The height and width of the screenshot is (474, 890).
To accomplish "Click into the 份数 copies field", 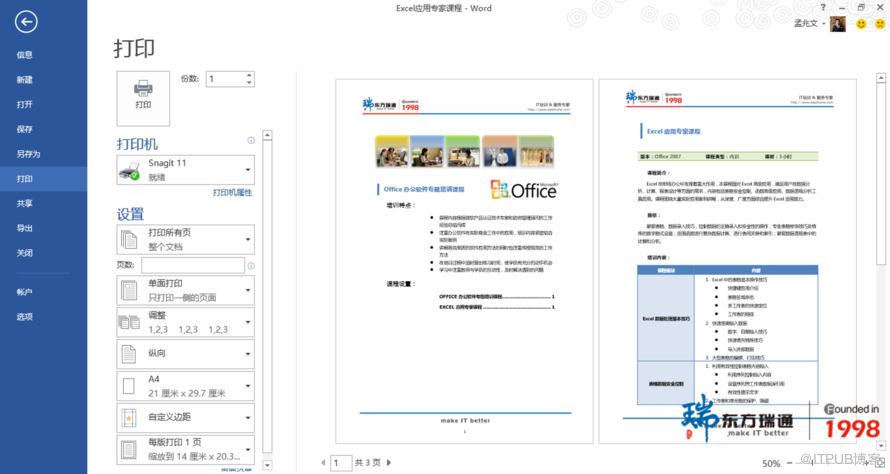I will coord(225,79).
